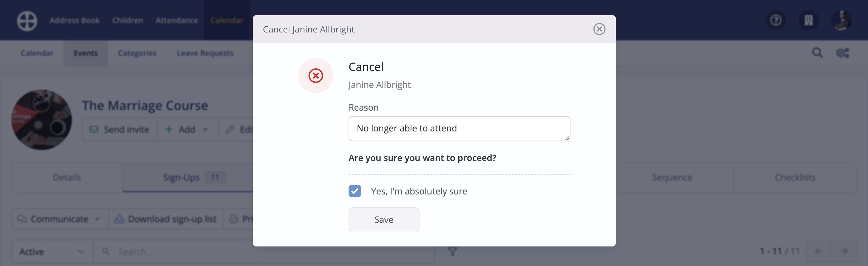
Task: Click the Send invite button
Action: (x=120, y=130)
